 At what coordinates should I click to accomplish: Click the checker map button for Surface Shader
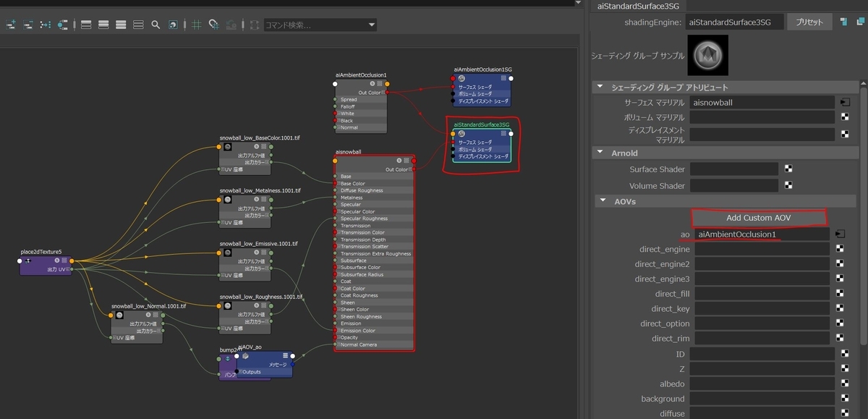pyautogui.click(x=789, y=169)
